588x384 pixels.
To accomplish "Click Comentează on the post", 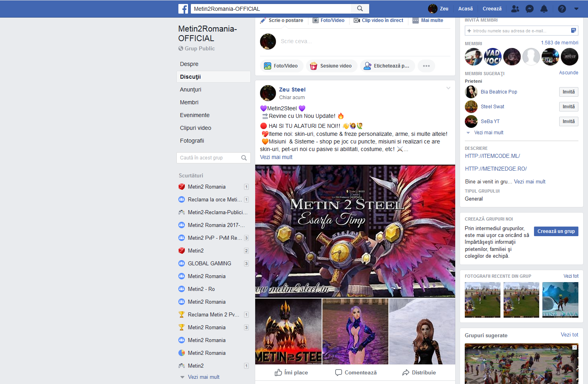I will 356,372.
